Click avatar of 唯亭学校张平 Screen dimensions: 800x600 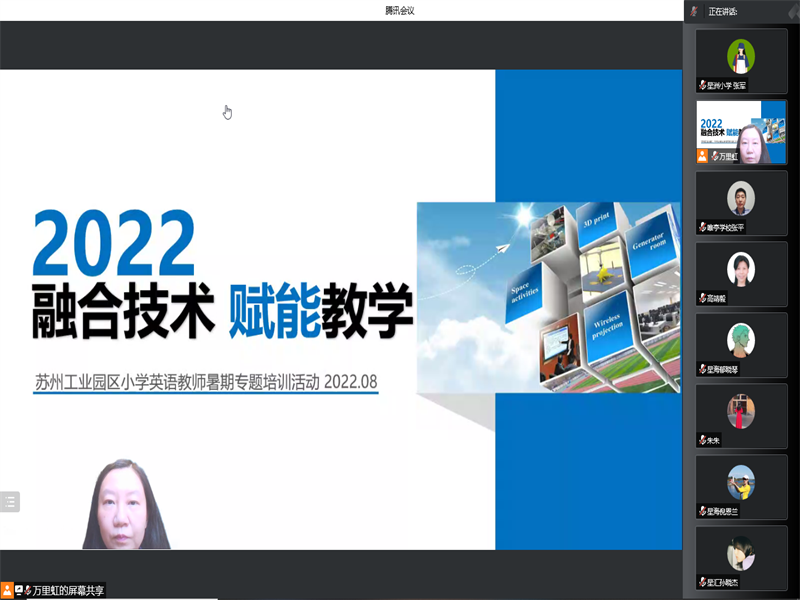(x=741, y=198)
